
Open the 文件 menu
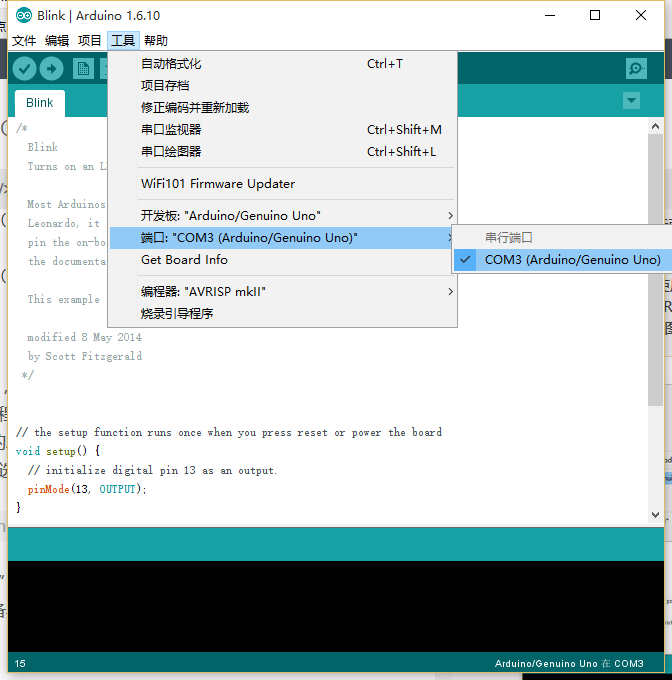[24, 41]
